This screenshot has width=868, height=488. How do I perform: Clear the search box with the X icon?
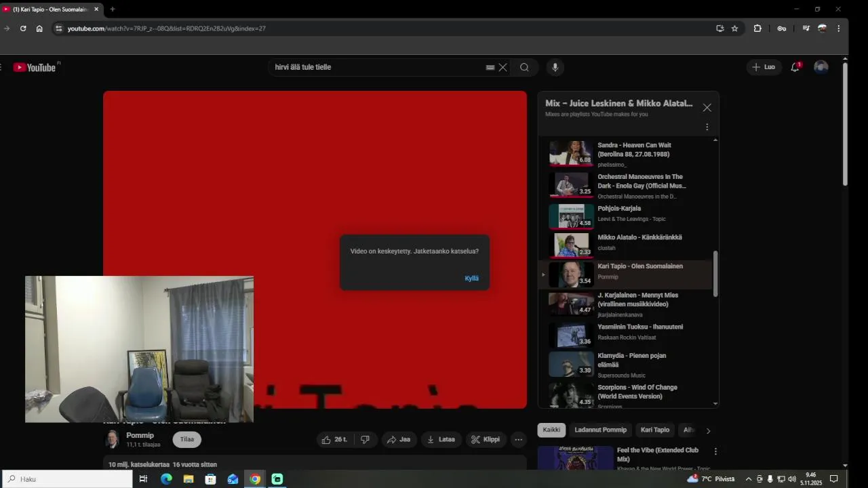pos(502,67)
